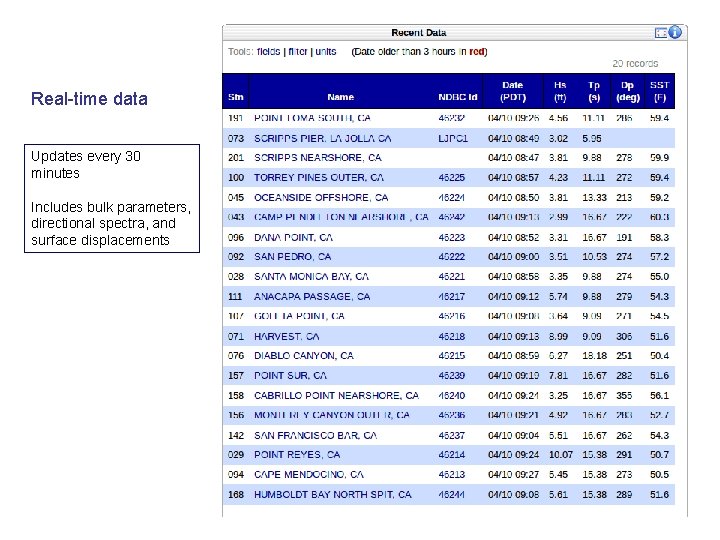This screenshot has width=720, height=540.
Task: Click NDBC Id 46217 for Anacapa Passage
Action: pos(451,296)
